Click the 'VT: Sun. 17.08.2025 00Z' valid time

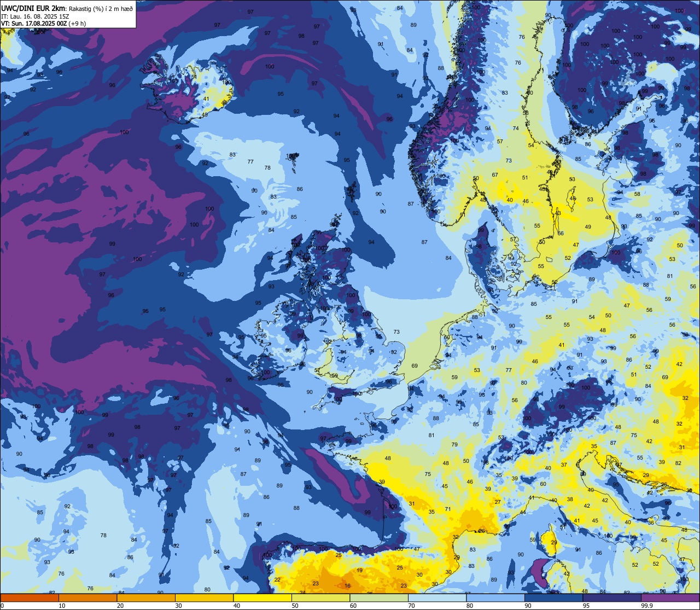click(x=34, y=24)
